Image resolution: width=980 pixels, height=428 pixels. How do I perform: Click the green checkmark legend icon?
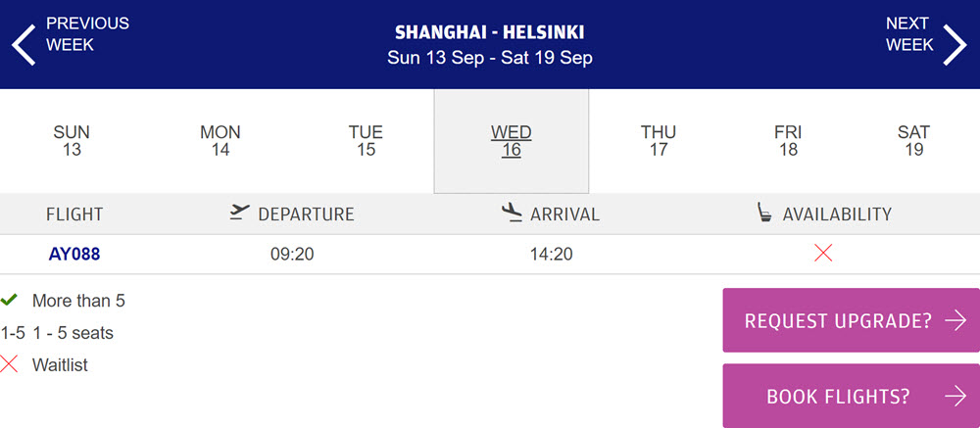tap(9, 301)
